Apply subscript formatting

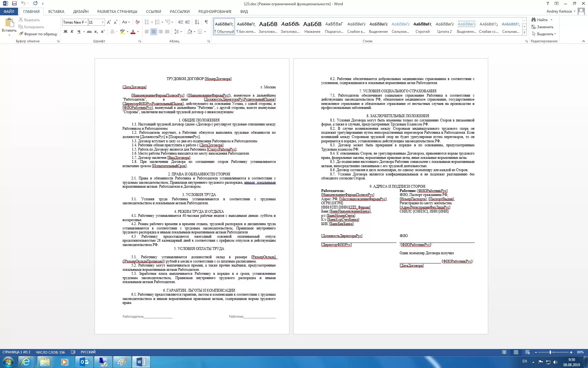coord(96,32)
